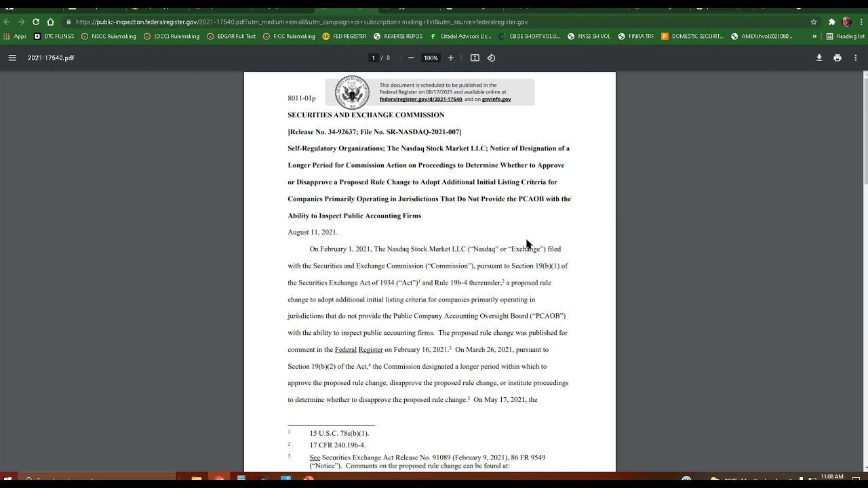Click the zoom out minus icon

click(411, 58)
